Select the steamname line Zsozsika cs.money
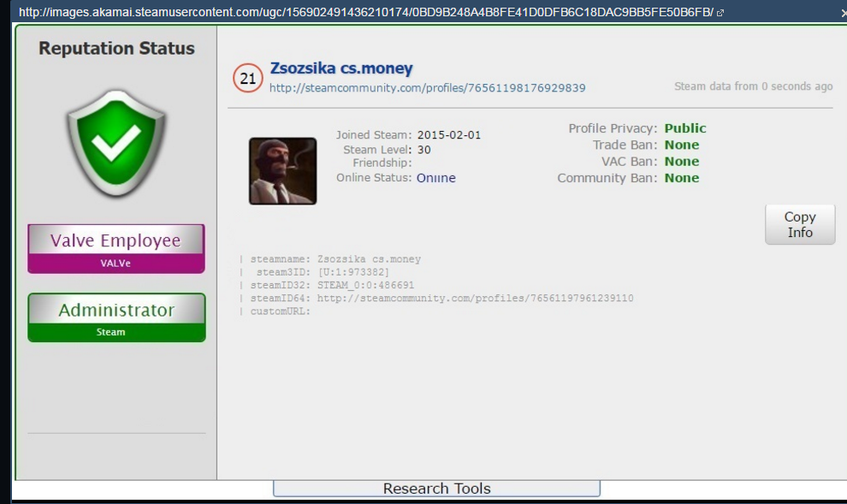Viewport: 847px width, 504px height. [x=335, y=259]
